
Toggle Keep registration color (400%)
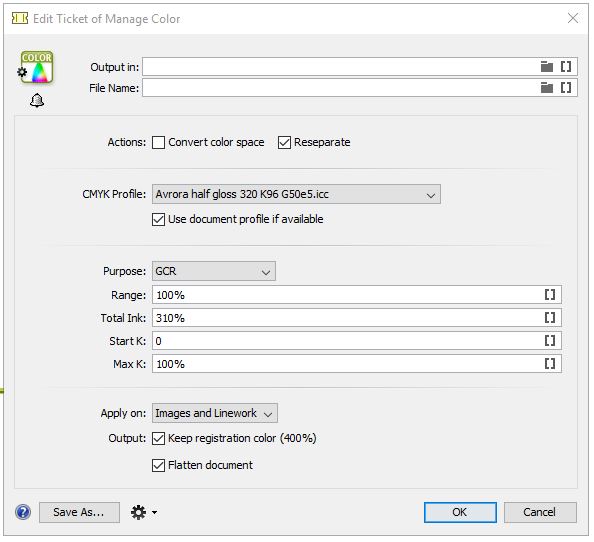click(x=158, y=438)
